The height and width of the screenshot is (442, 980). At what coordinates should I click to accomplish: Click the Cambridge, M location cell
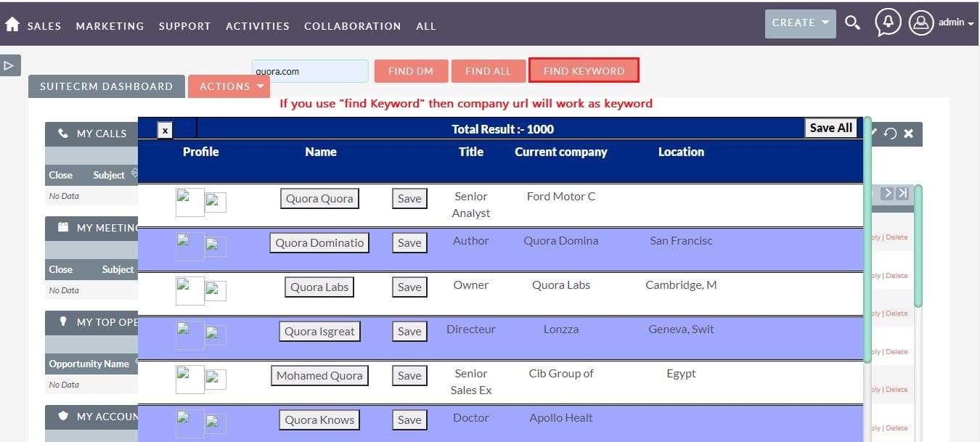681,285
